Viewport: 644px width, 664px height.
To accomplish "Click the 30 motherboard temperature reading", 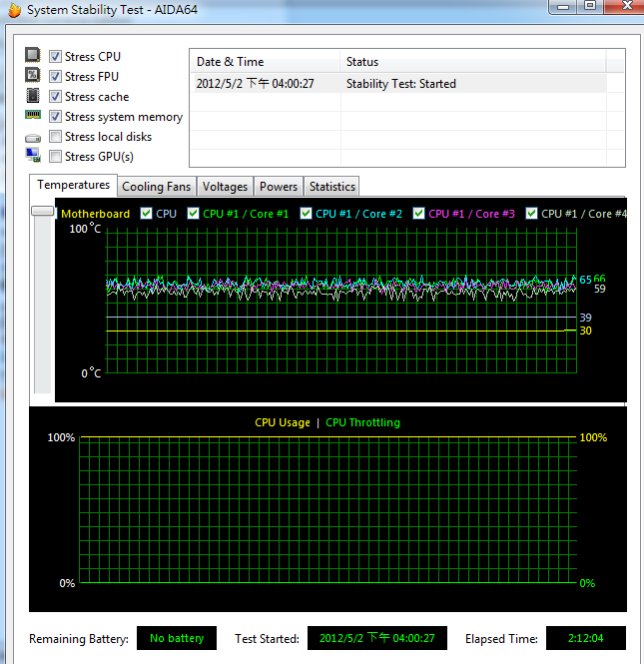I will [x=585, y=331].
